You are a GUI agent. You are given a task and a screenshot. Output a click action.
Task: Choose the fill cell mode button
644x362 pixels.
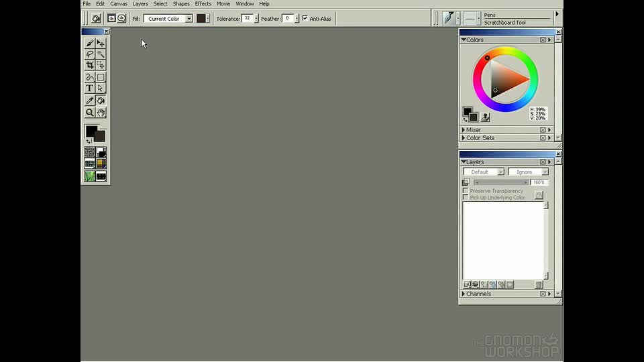point(121,19)
